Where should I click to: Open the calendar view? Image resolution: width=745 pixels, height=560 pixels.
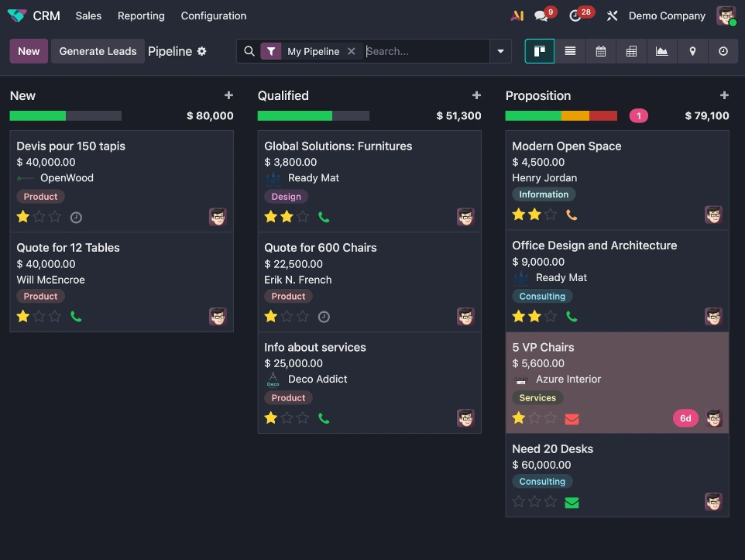click(601, 51)
